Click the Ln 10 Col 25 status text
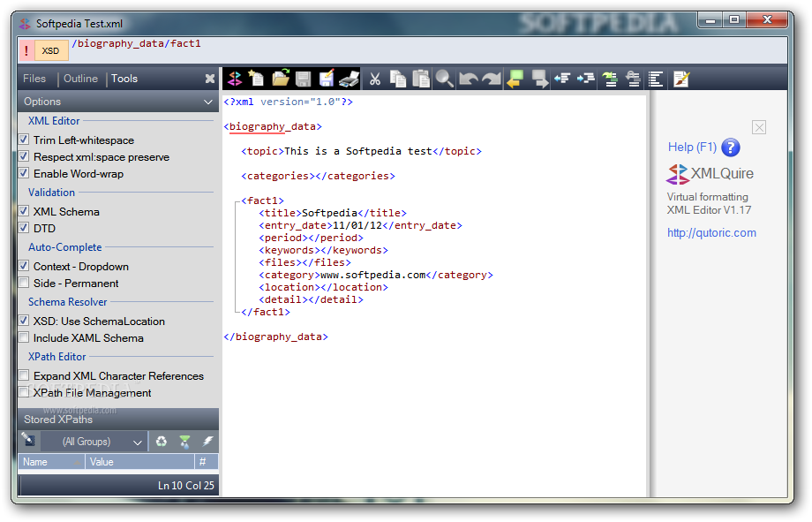This screenshot has height=522, width=812. pyautogui.click(x=186, y=485)
